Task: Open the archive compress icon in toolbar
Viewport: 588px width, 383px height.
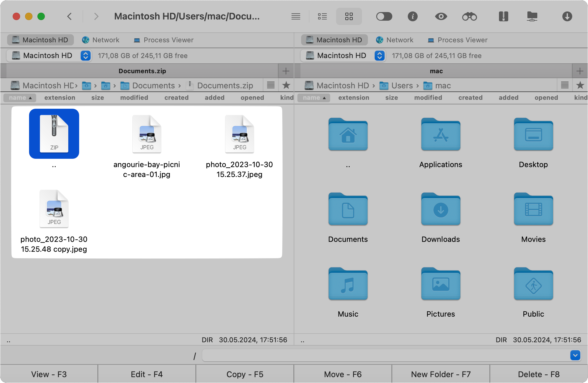Action: point(503,16)
